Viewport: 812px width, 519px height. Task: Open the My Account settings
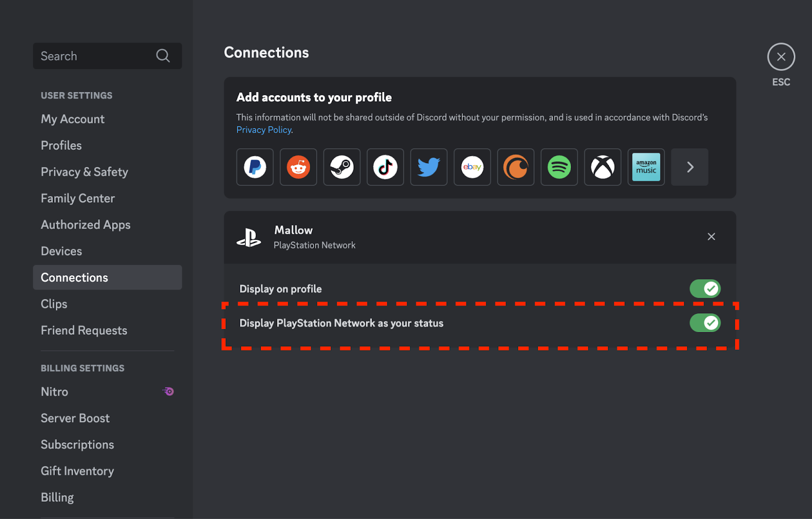[x=73, y=119]
